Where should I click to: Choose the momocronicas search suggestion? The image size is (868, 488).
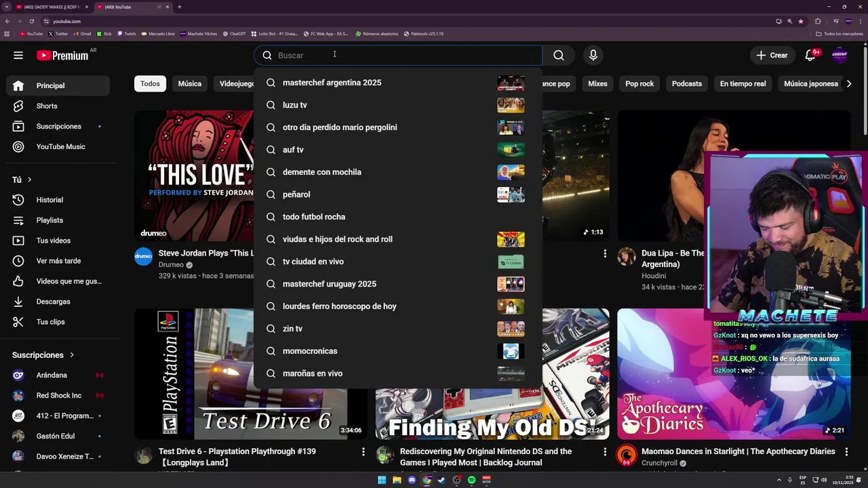click(x=398, y=351)
